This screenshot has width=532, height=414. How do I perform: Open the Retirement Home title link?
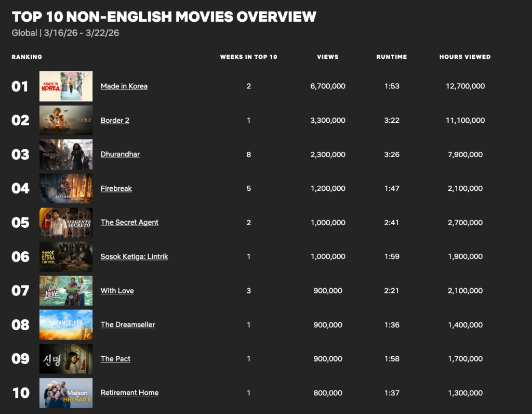pyautogui.click(x=129, y=393)
